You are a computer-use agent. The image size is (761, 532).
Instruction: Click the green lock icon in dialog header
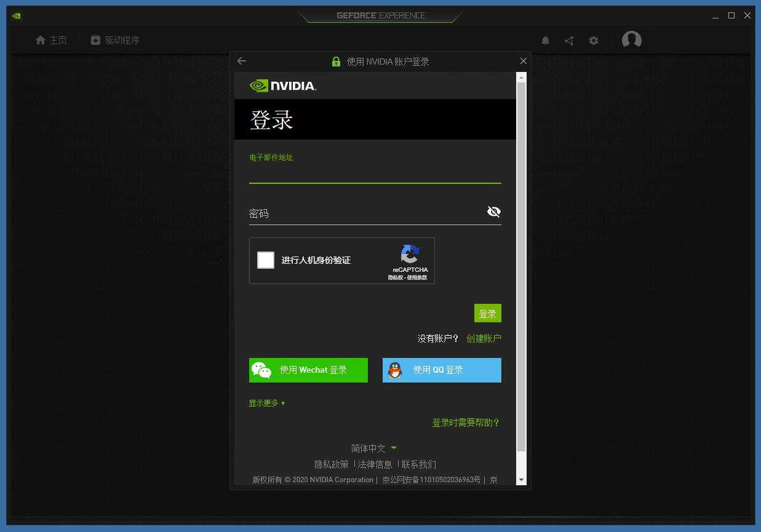pos(336,62)
